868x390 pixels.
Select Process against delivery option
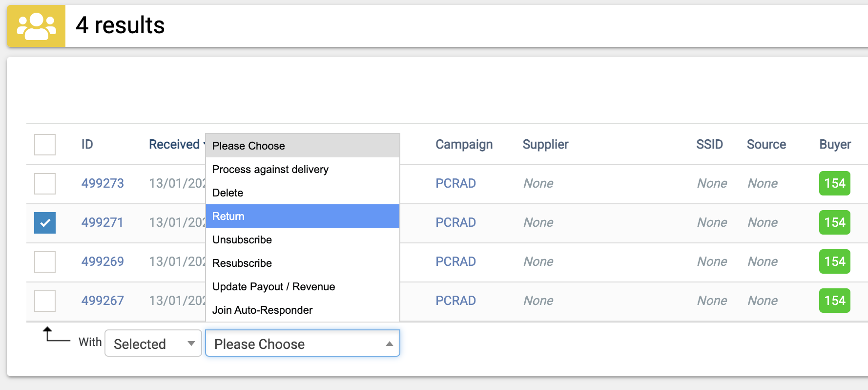303,169
